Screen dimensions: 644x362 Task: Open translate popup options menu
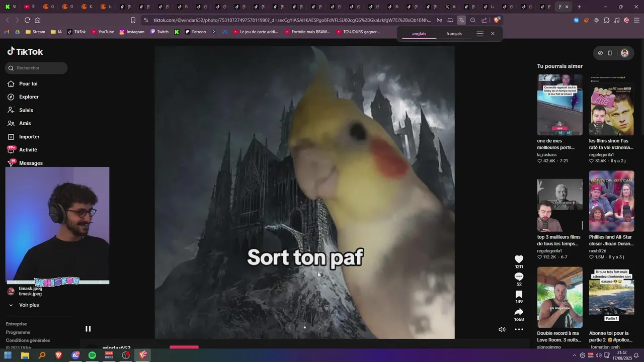[480, 34]
